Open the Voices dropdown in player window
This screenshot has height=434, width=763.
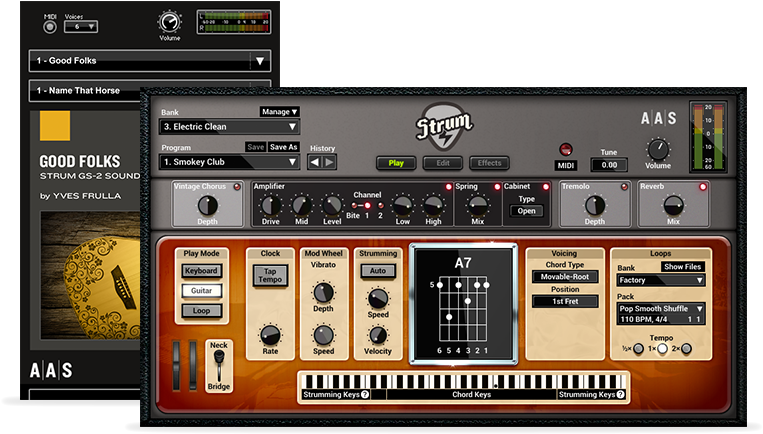(81, 27)
